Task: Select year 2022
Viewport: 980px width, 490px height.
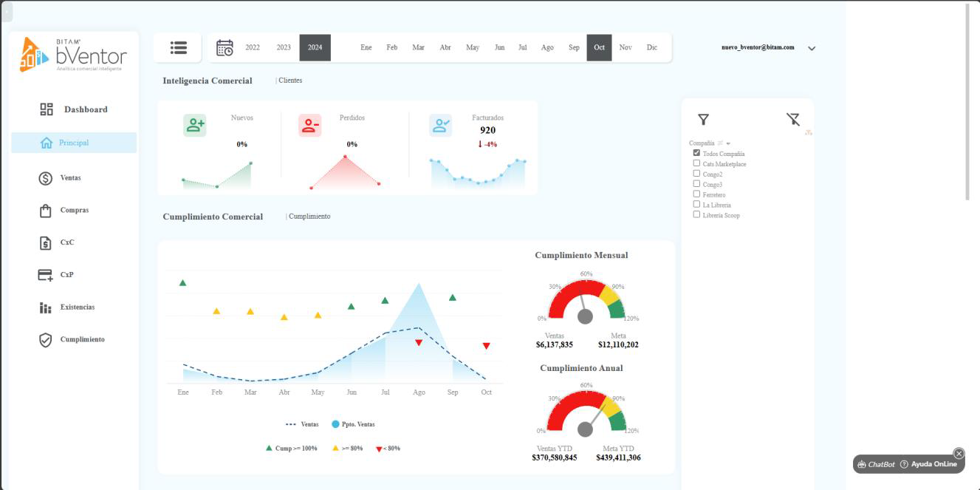Action: coord(253,47)
